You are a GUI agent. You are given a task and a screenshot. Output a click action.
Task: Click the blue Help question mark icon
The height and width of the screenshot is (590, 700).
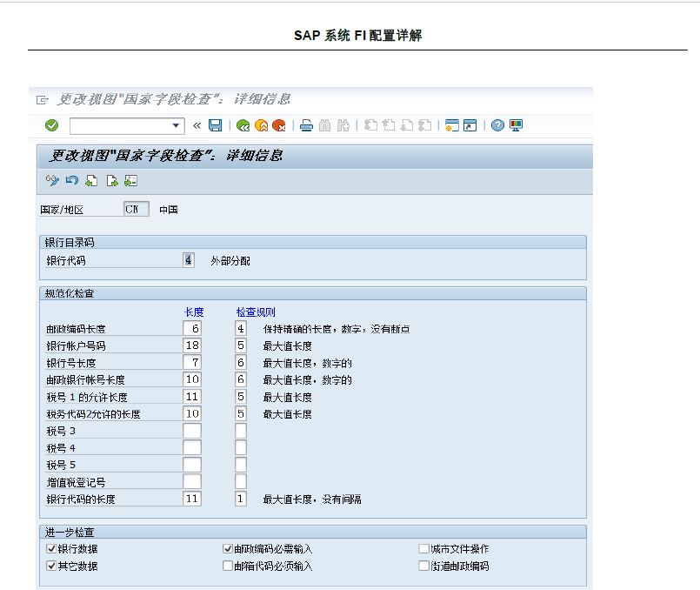pos(497,125)
